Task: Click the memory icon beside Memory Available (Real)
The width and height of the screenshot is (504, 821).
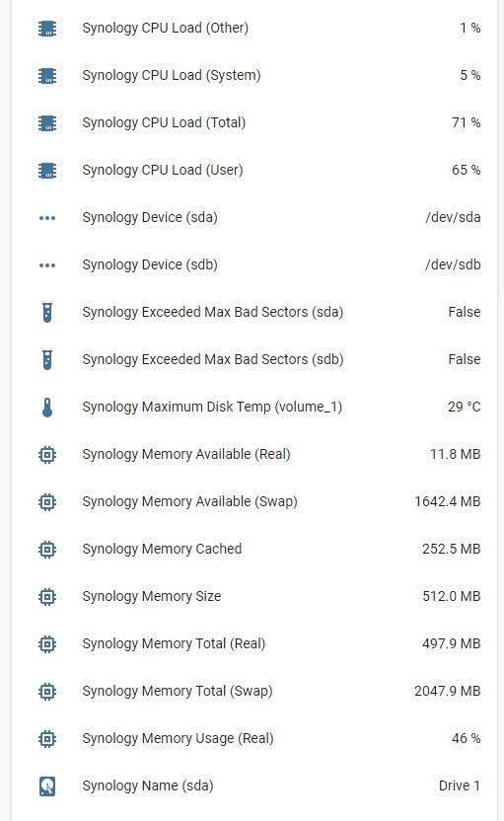Action: 47,455
